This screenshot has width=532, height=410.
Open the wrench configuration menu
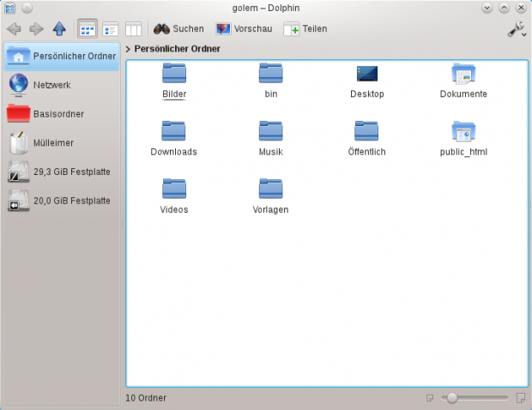[x=516, y=29]
